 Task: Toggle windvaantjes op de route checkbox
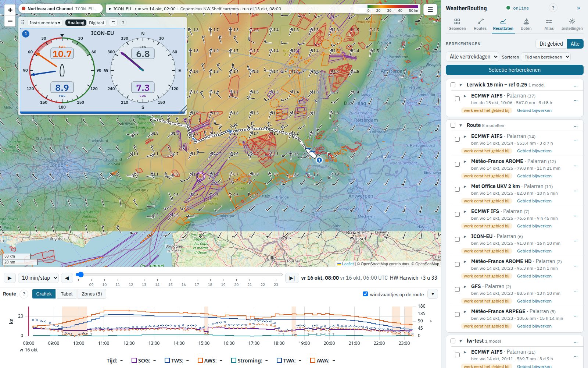click(x=365, y=294)
